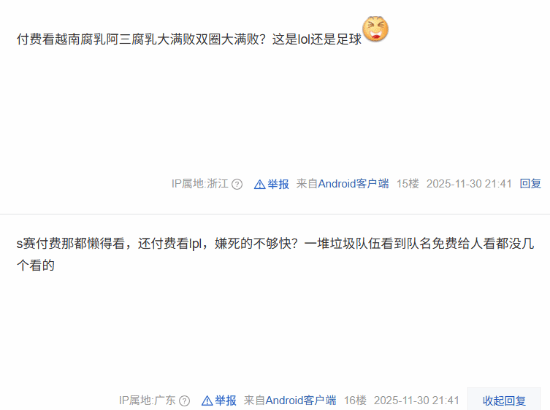Click the laughing emoji in 15楼 comment
The height and width of the screenshot is (410, 550).
376,29
